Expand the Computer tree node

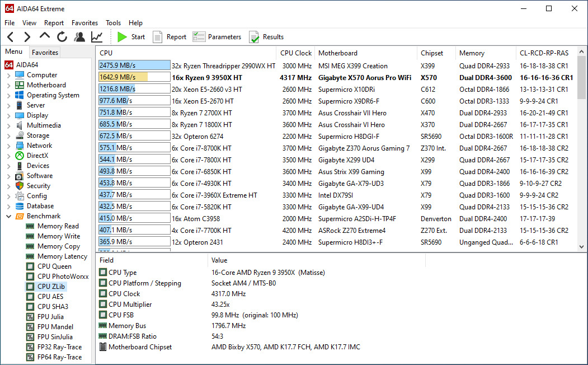click(x=9, y=75)
